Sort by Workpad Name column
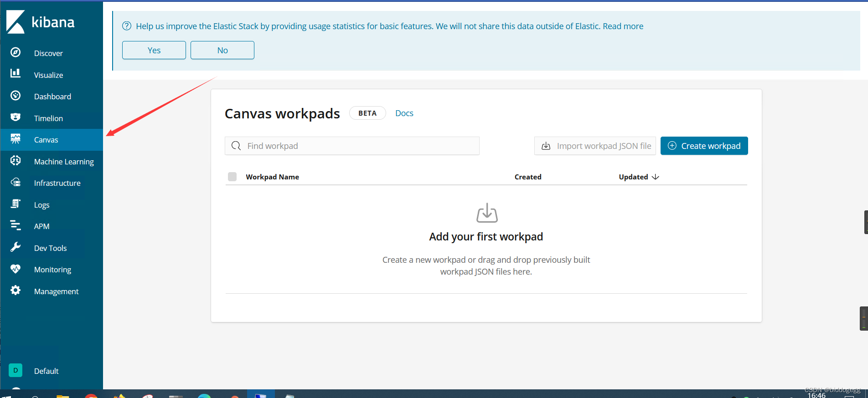The height and width of the screenshot is (398, 868). point(272,177)
